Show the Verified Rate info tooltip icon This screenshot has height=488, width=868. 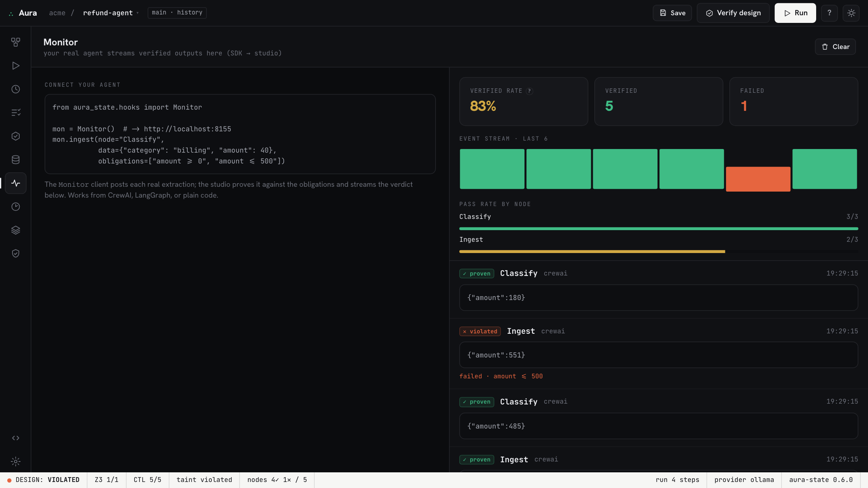[530, 91]
